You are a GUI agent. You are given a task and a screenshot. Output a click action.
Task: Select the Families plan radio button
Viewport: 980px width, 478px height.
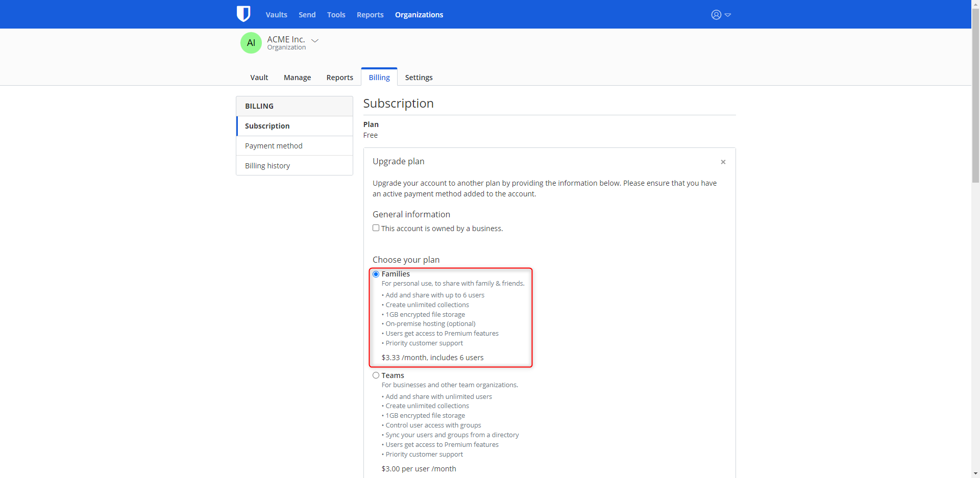[376, 274]
